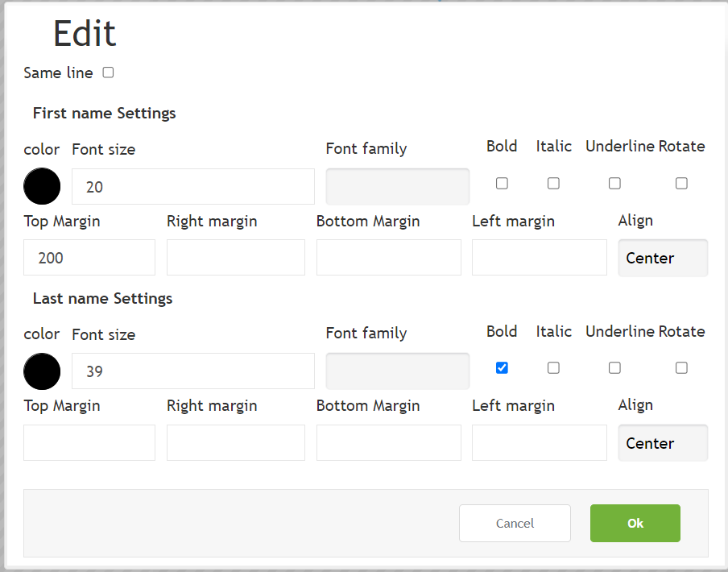
Task: Toggle the Same line checkbox
Action: click(108, 73)
